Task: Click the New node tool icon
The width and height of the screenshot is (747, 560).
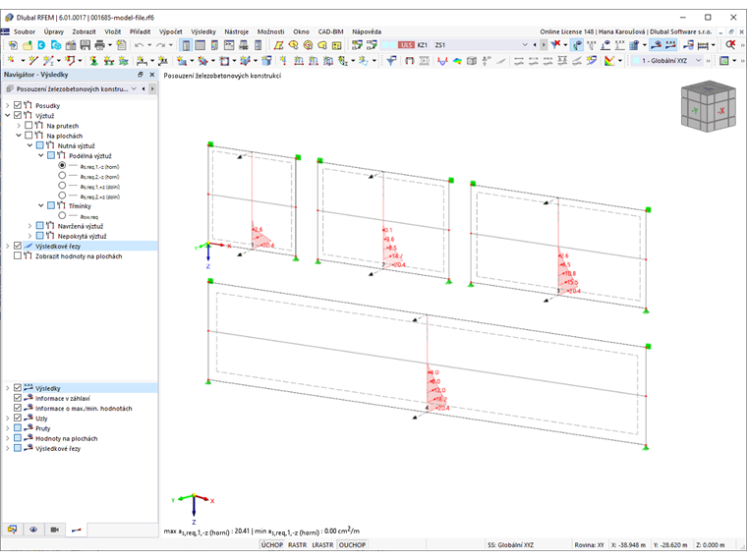Action: coord(12,61)
